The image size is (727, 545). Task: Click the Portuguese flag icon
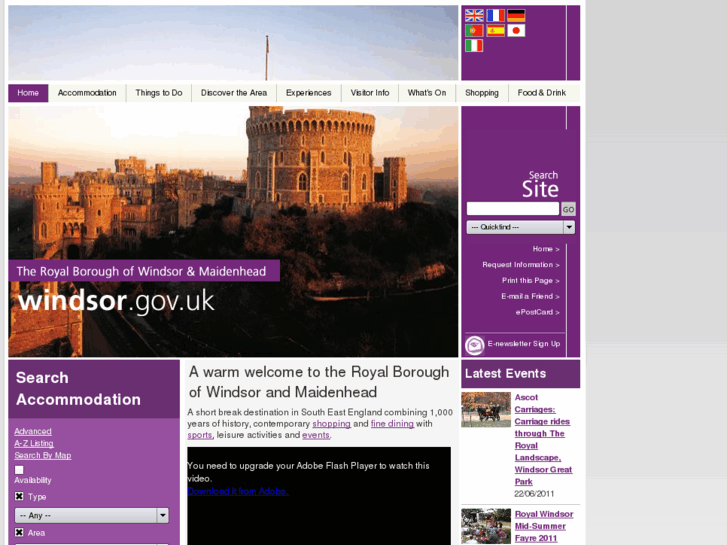[x=474, y=31]
